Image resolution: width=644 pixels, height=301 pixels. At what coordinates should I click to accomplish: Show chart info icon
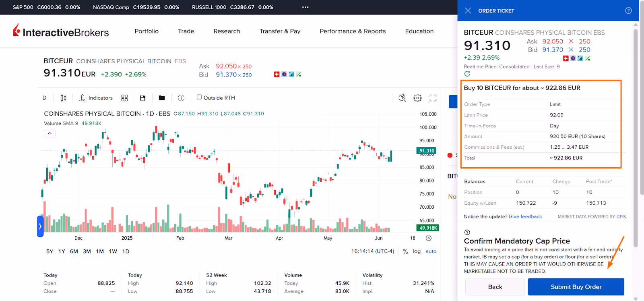pyautogui.click(x=181, y=98)
